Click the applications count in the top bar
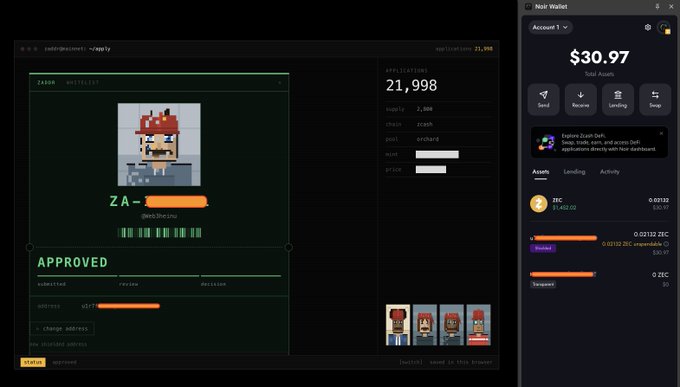The width and height of the screenshot is (680, 387). click(484, 49)
